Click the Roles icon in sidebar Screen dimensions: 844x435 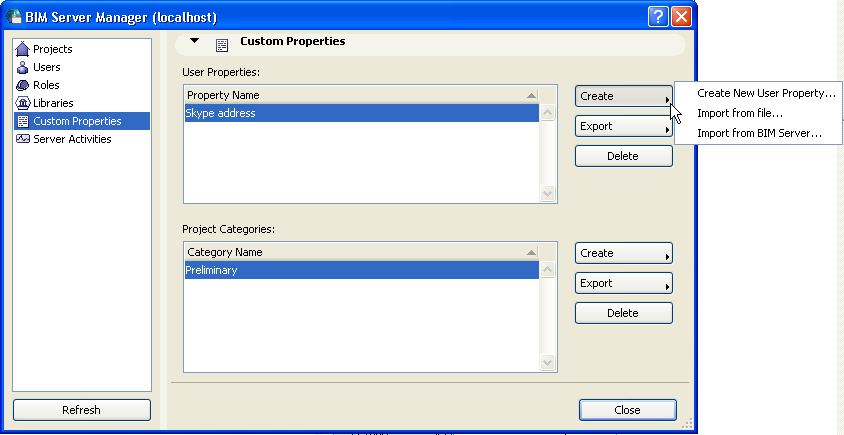click(x=23, y=85)
